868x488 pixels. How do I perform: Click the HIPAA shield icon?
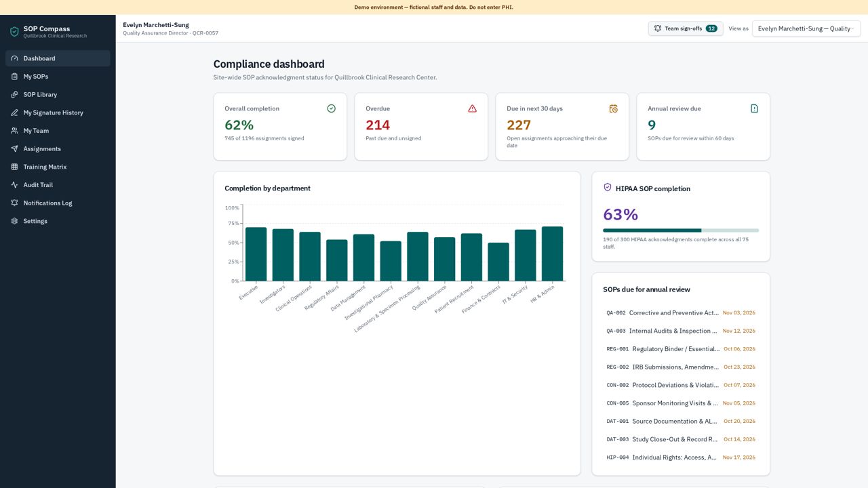point(608,188)
